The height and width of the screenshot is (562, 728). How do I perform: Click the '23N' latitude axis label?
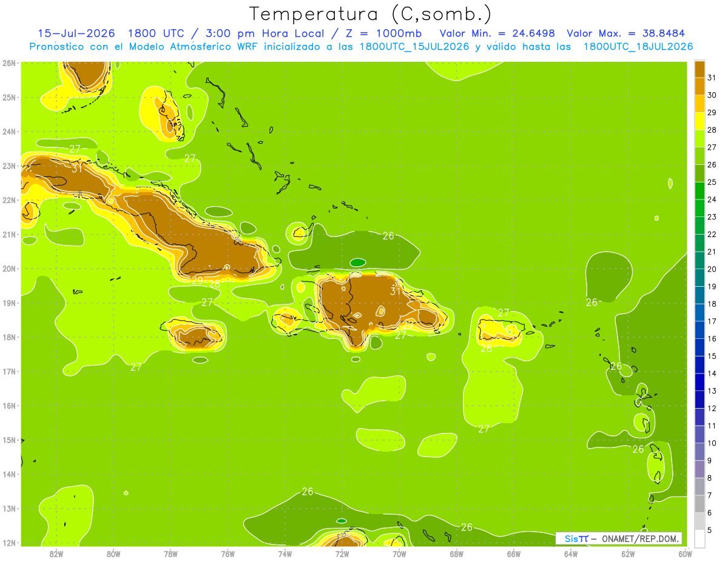click(x=9, y=166)
